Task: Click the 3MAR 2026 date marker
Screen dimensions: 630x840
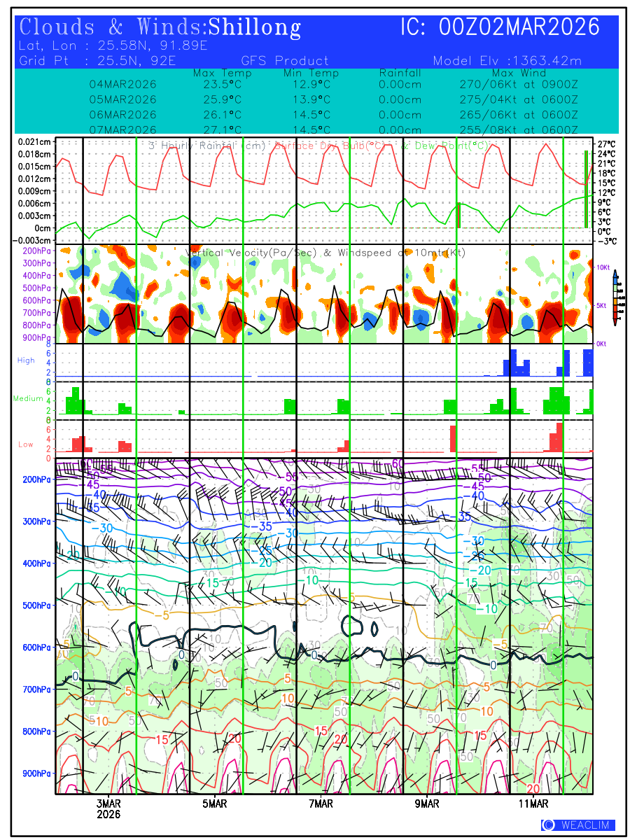Action: tap(108, 809)
